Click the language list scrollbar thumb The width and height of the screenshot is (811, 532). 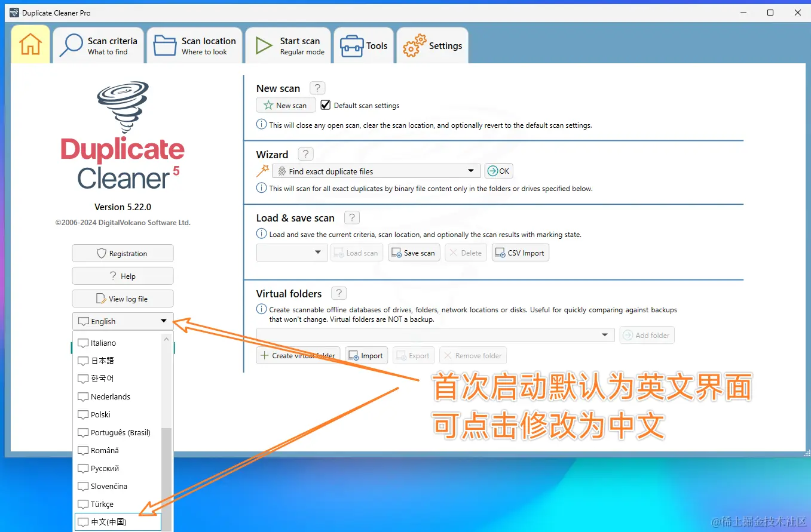[x=167, y=479]
